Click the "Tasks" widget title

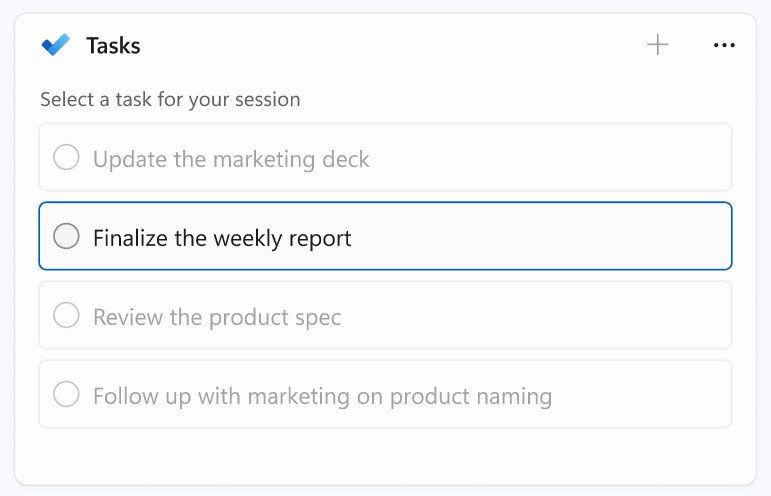click(113, 45)
